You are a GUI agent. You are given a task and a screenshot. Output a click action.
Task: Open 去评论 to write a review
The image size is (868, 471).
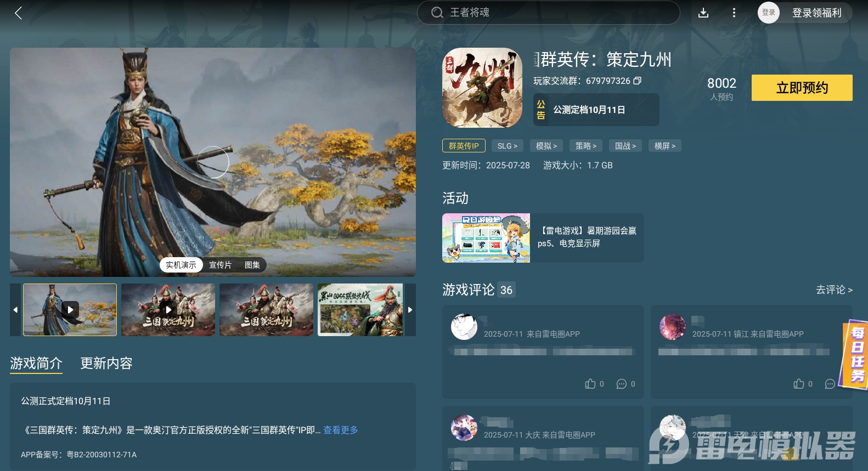(834, 290)
